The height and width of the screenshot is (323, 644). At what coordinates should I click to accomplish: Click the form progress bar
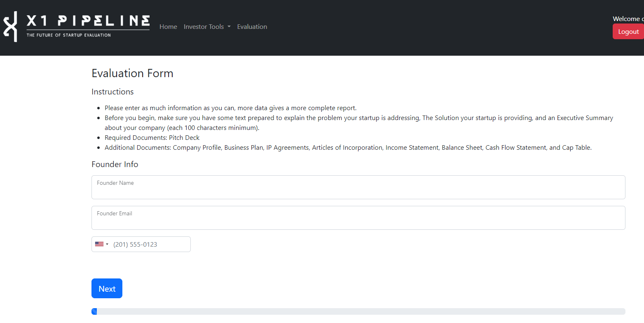tap(358, 311)
